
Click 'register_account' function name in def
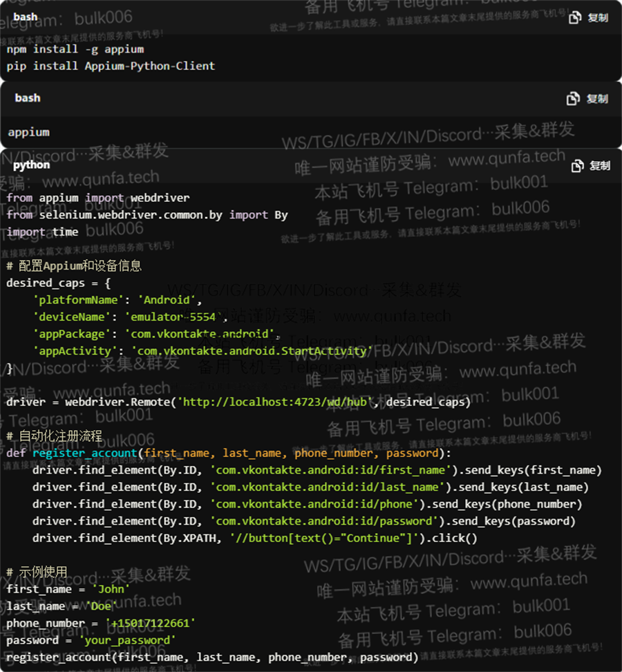(x=85, y=453)
